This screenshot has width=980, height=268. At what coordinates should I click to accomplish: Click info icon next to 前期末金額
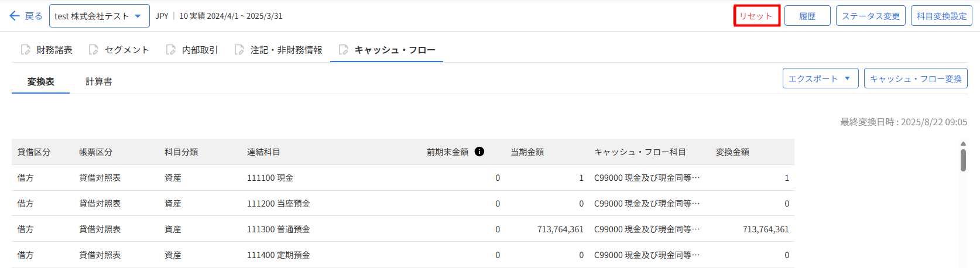479,152
